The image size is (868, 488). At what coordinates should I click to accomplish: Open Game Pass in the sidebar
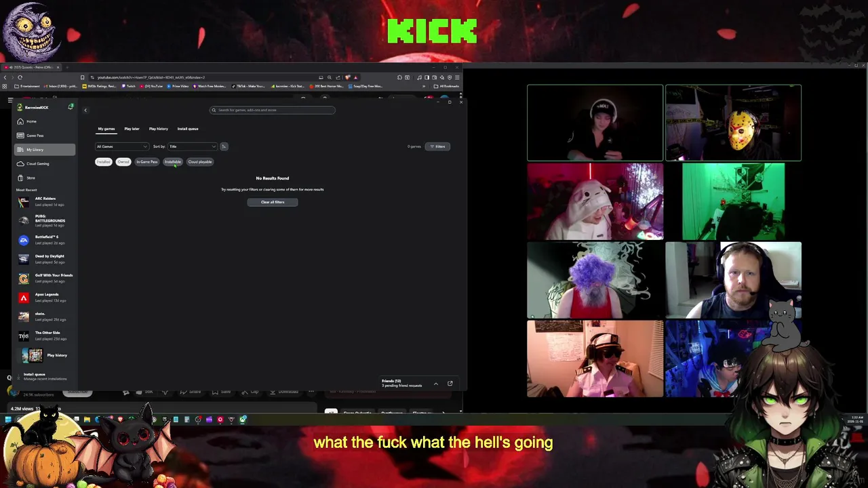(45, 136)
